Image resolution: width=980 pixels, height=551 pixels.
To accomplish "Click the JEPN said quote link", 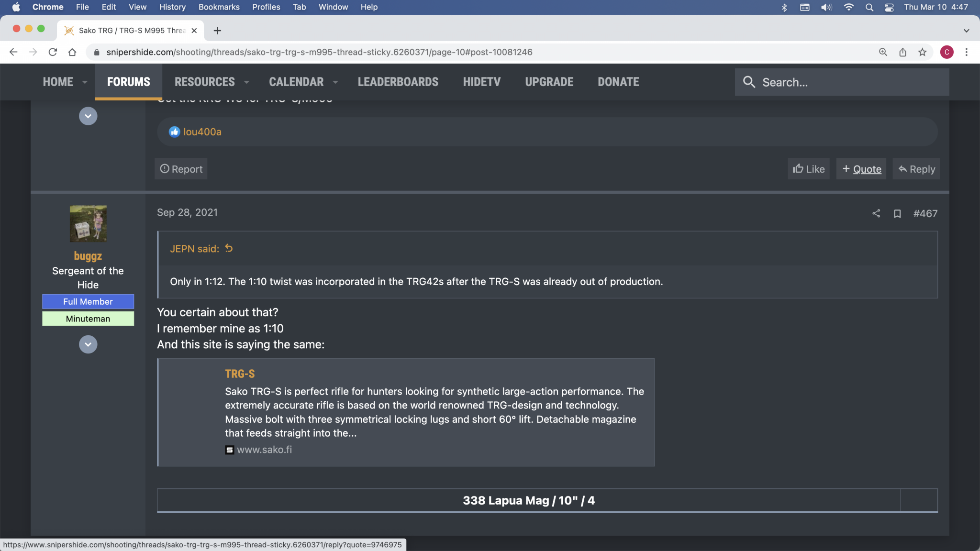I will 194,249.
